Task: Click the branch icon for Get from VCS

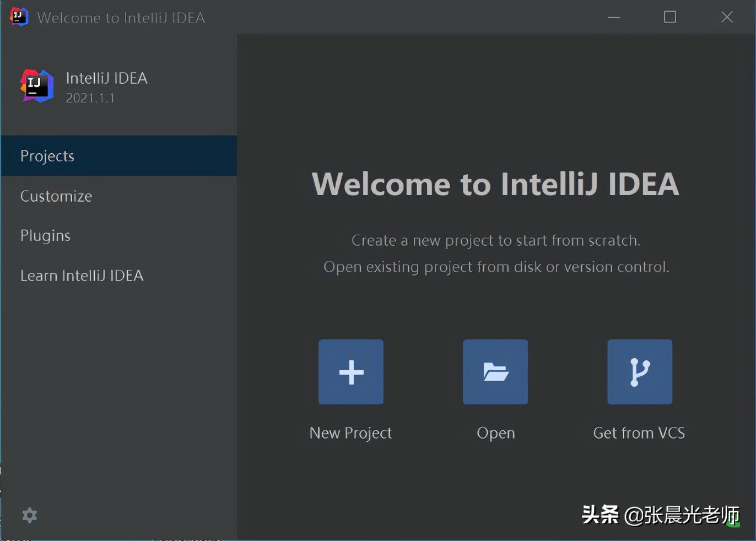Action: [640, 372]
